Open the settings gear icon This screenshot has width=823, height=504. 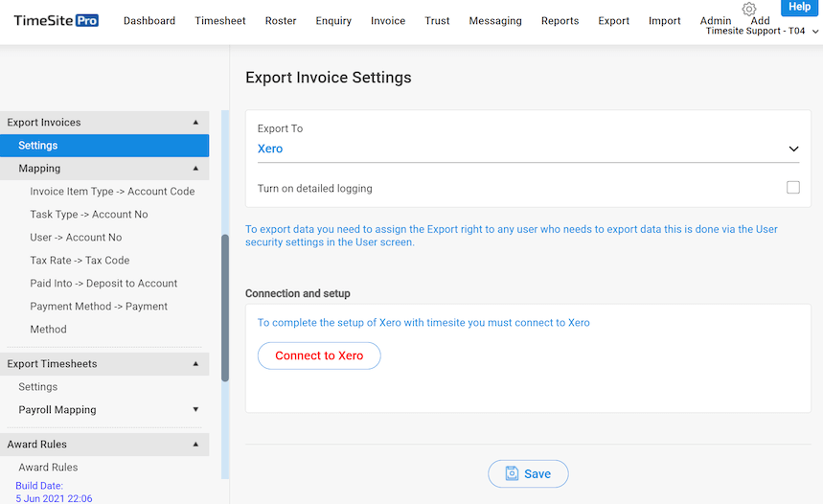pos(749,9)
